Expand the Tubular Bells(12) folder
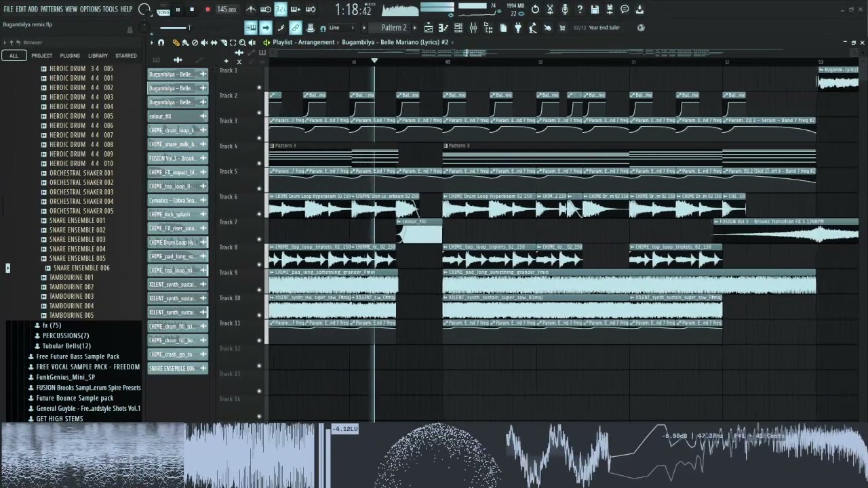Image resolution: width=868 pixels, height=488 pixels. 66,346
